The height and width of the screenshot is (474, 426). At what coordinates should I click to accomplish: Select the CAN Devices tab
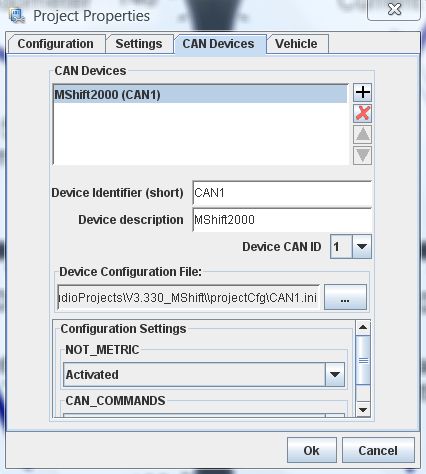click(x=219, y=44)
